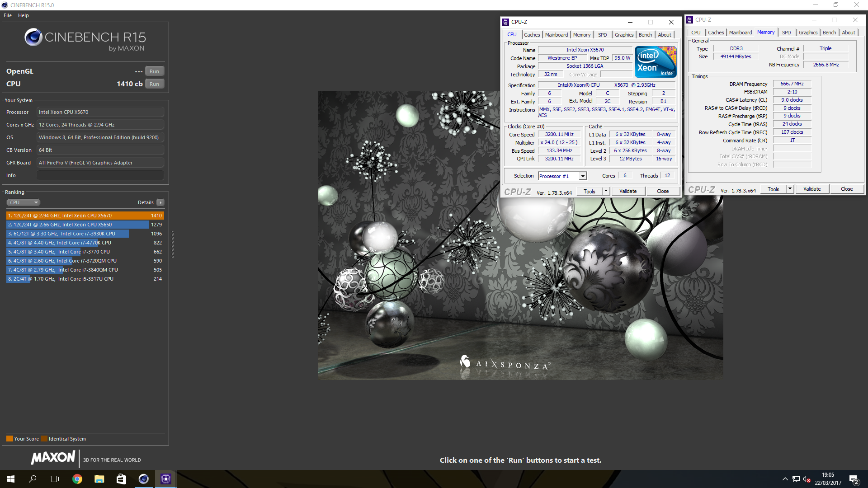Image resolution: width=868 pixels, height=488 pixels.
Task: Show hidden system tray icons
Action: click(785, 479)
